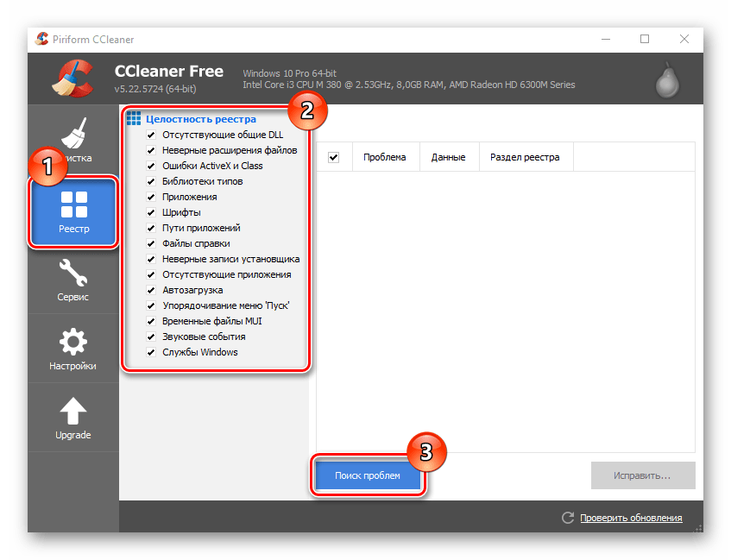Click the Данные column header
Image resolution: width=731 pixels, height=560 pixels.
(x=450, y=157)
